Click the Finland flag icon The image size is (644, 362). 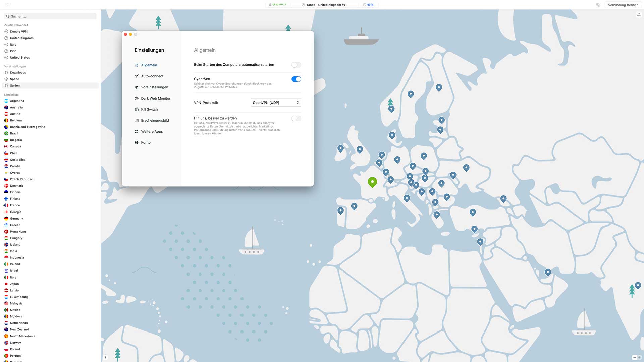click(x=6, y=199)
